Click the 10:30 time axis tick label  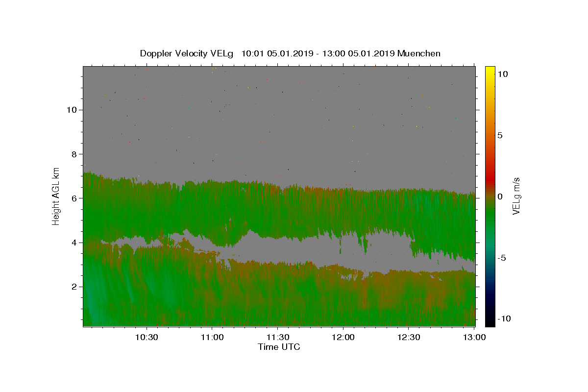coord(147,337)
